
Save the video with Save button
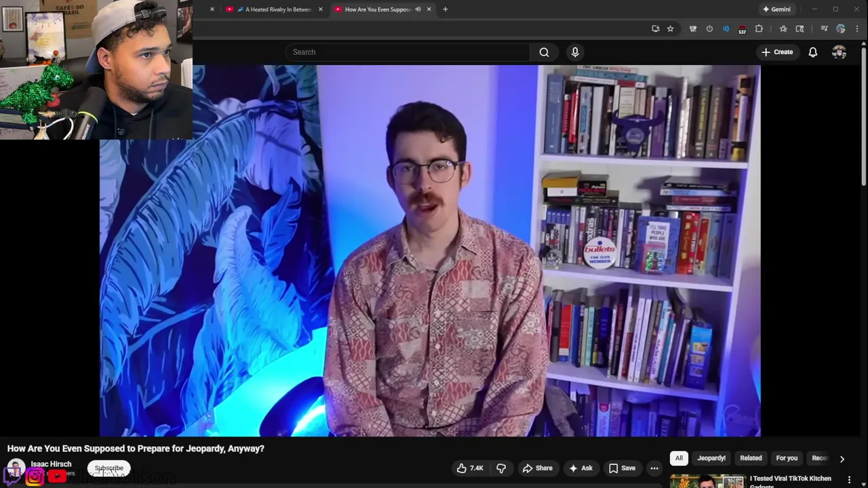tap(622, 468)
